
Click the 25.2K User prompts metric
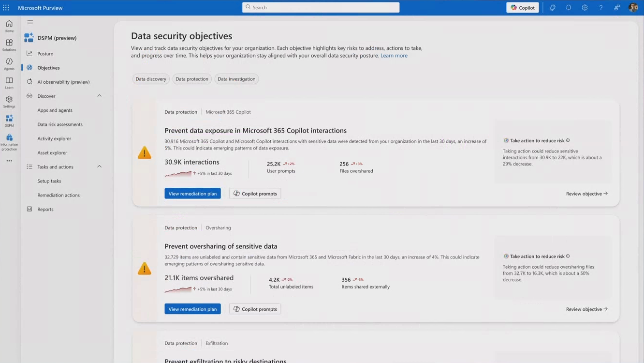coord(281,167)
